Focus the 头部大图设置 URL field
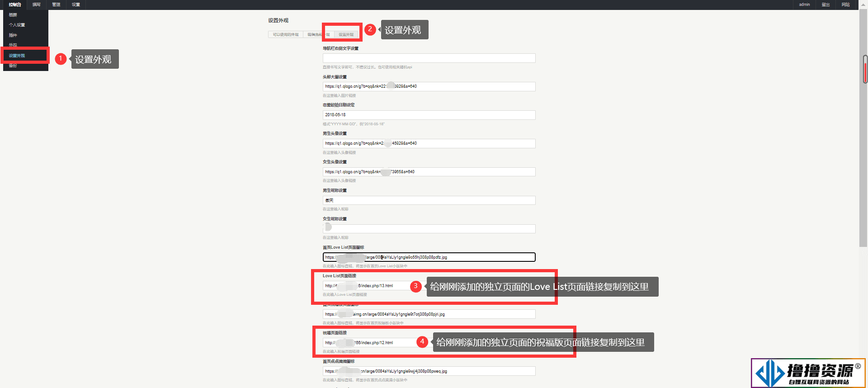Viewport: 868px width, 388px height. [429, 86]
